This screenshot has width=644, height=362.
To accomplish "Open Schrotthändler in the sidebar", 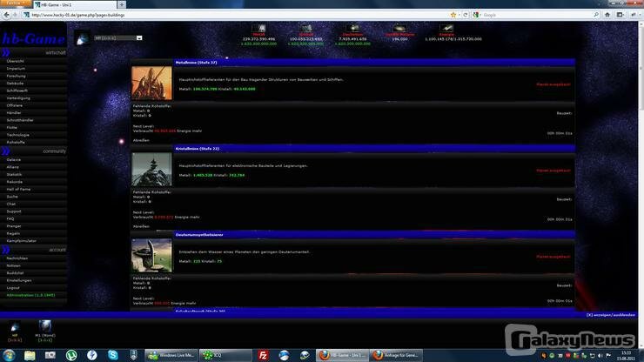I will 20,120.
